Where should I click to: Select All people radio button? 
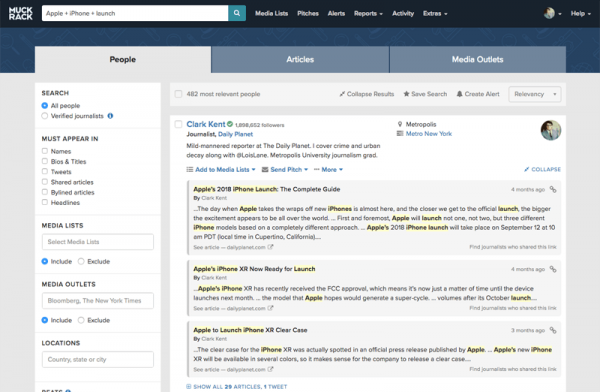pyautogui.click(x=45, y=106)
